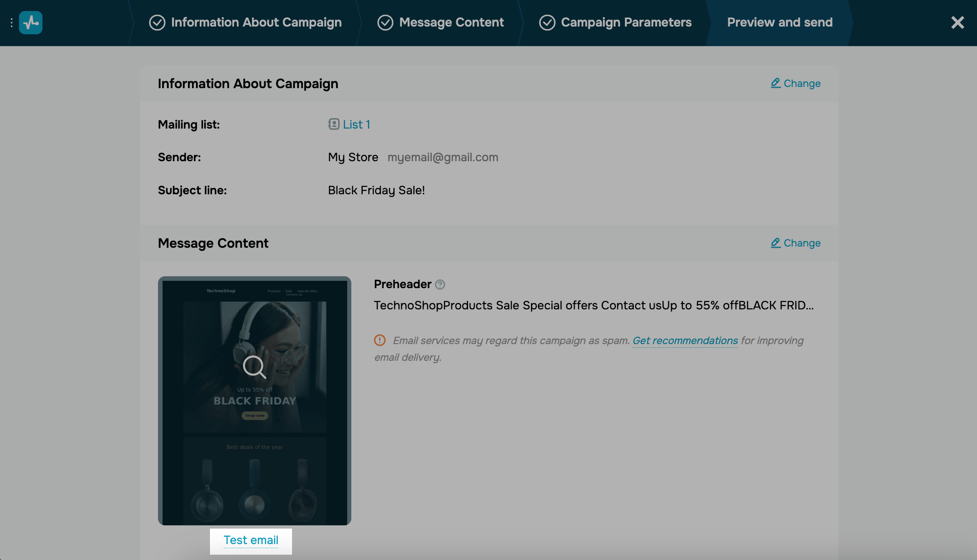Click the Campaign Parameters step checkmark icon

click(547, 23)
